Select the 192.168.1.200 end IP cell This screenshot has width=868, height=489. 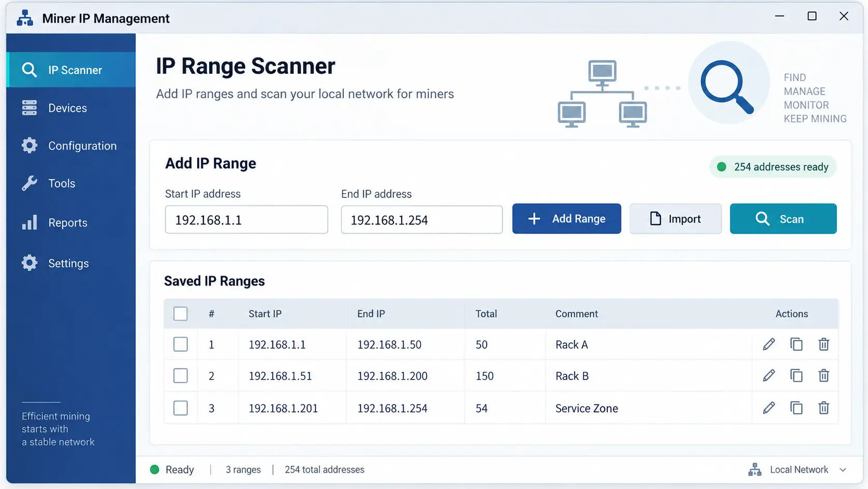click(x=392, y=376)
